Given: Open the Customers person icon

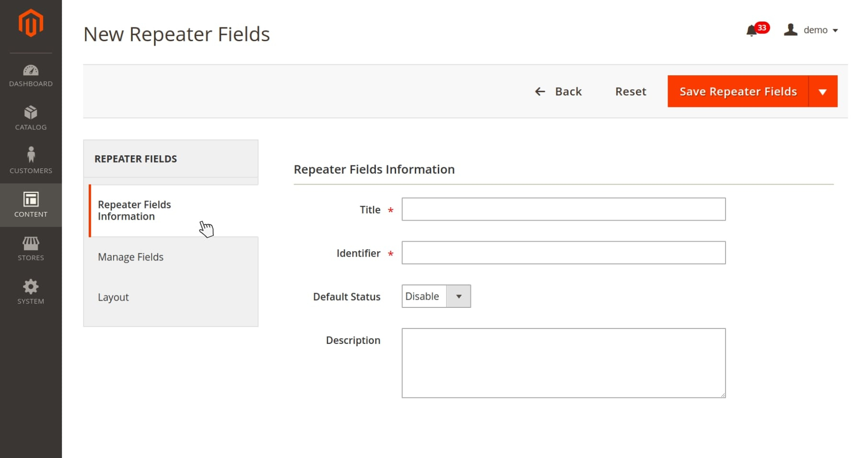Looking at the screenshot, I should coord(31,155).
